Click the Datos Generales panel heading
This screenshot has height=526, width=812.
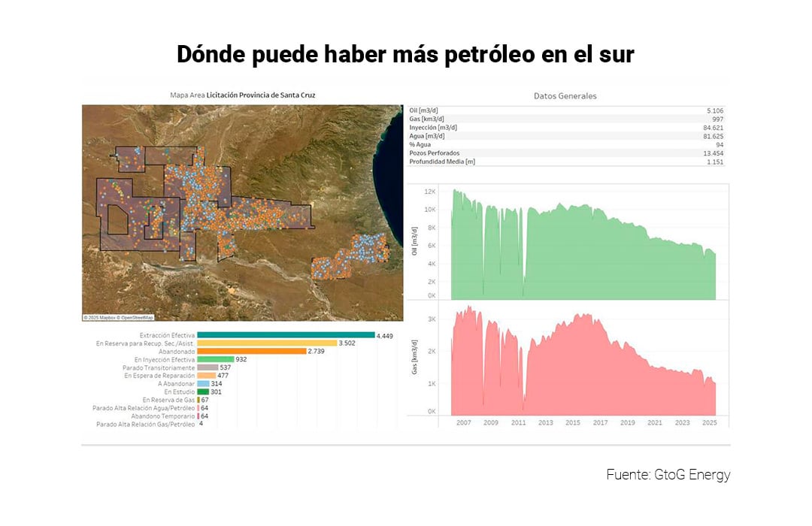(x=565, y=96)
